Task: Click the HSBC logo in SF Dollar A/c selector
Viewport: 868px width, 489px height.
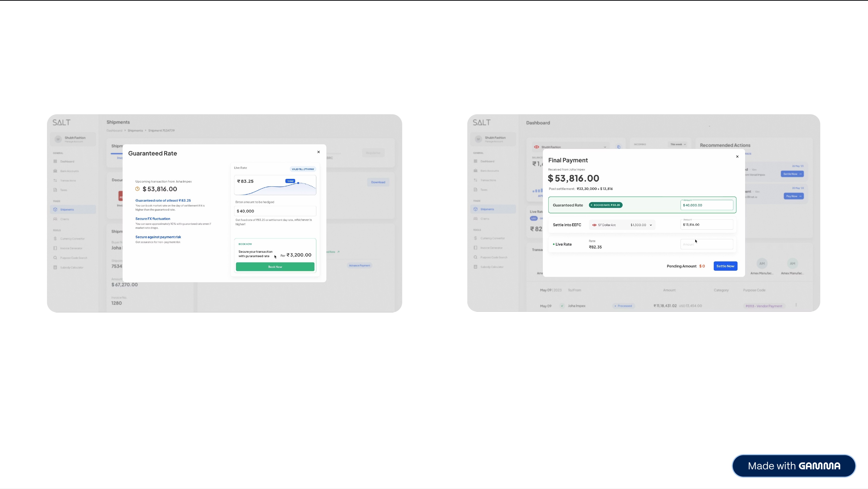Action: [594, 225]
